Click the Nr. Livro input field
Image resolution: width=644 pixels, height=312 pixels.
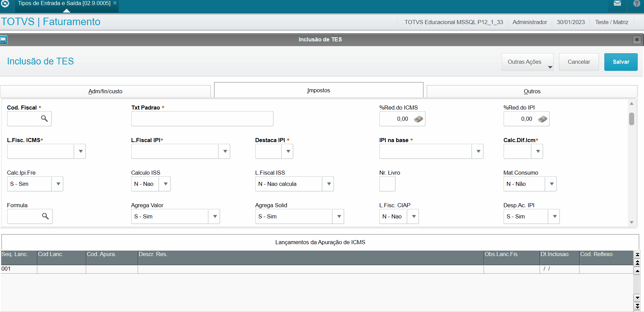[x=387, y=184]
